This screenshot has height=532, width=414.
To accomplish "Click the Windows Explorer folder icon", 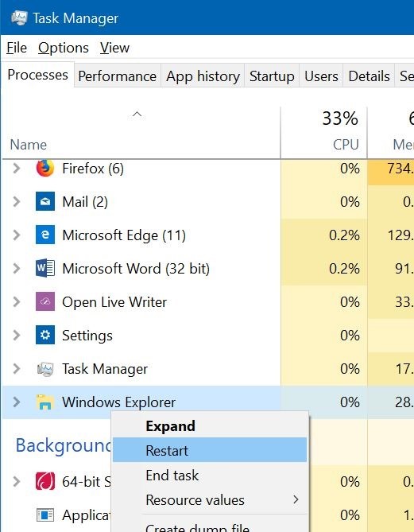I will point(45,402).
